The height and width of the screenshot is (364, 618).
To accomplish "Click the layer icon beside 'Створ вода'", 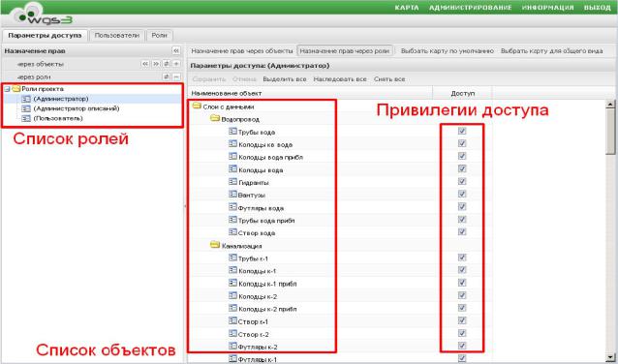I will pyautogui.click(x=232, y=232).
